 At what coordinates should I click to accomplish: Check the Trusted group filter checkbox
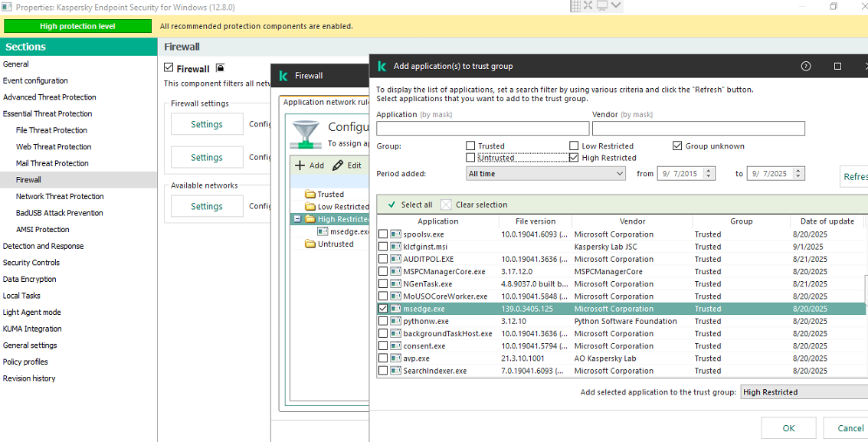(470, 146)
